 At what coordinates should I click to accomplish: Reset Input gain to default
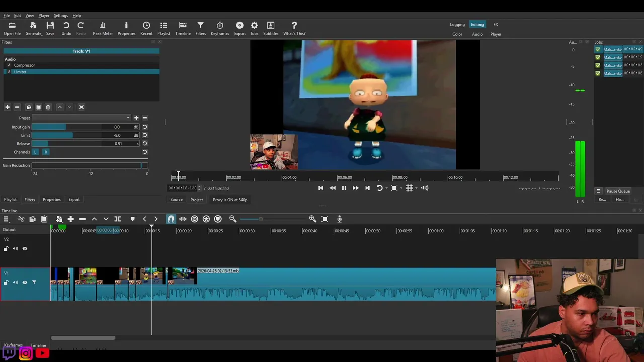point(145,127)
